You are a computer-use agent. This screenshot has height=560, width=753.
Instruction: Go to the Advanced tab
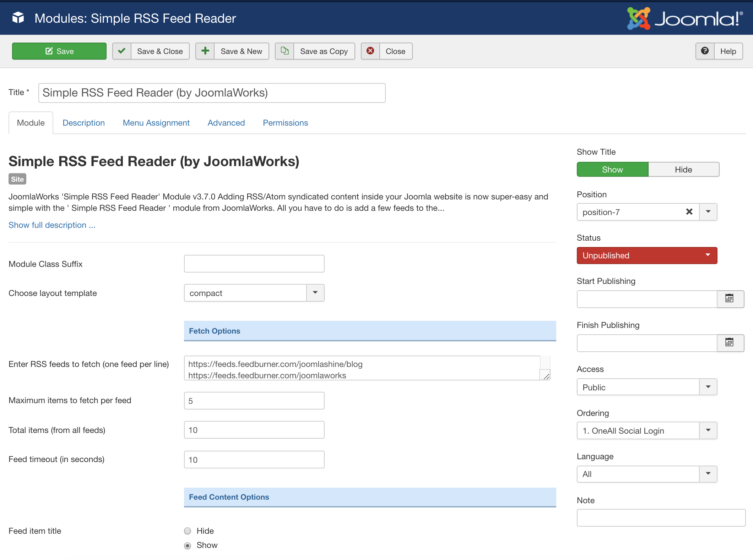click(x=226, y=123)
